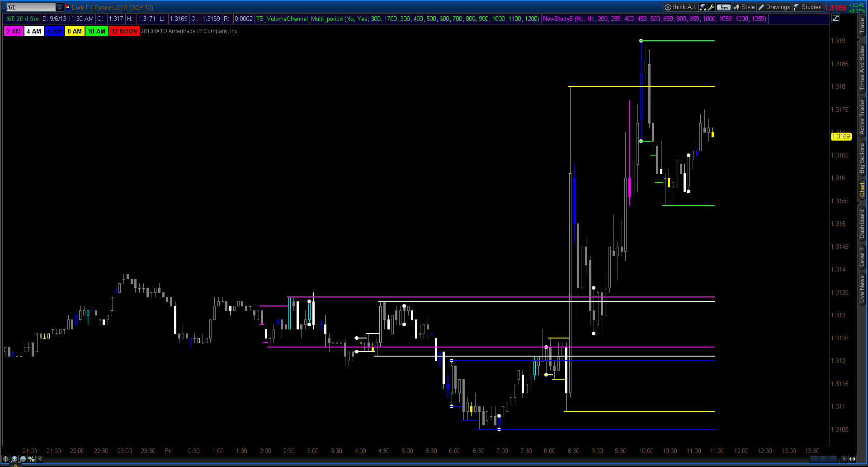
Task: Click the /6E symbol input field
Action: click(x=31, y=7)
